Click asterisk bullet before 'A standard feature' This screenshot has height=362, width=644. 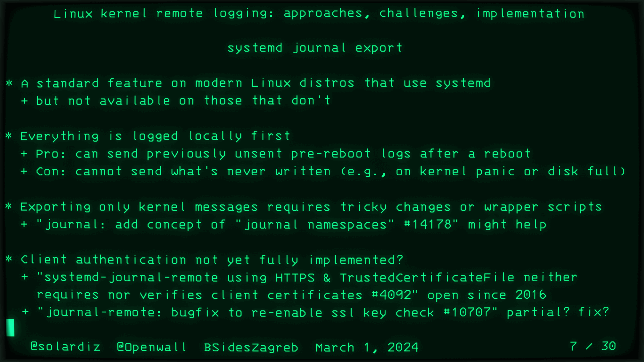[x=9, y=83]
